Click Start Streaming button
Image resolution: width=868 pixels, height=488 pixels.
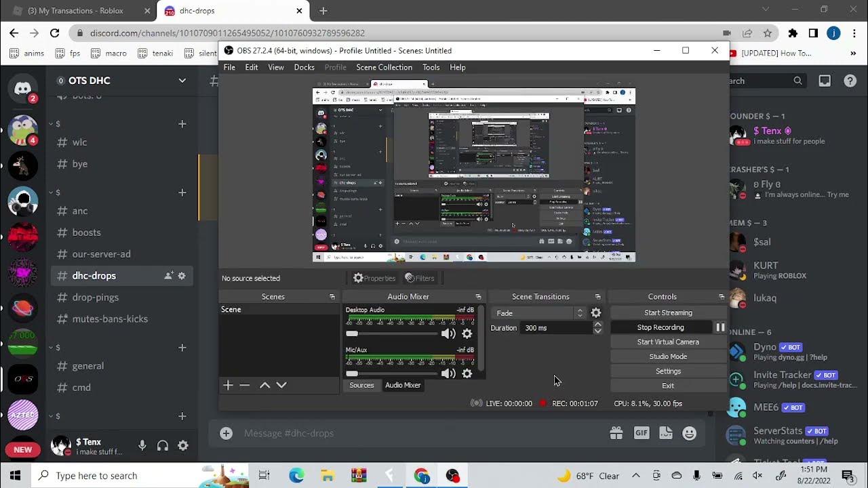tap(668, 312)
